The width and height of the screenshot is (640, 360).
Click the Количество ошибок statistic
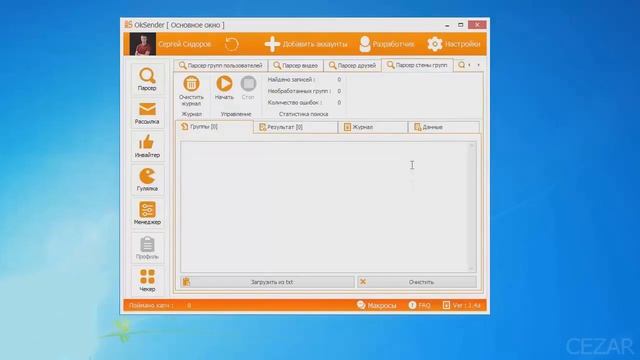(x=304, y=102)
